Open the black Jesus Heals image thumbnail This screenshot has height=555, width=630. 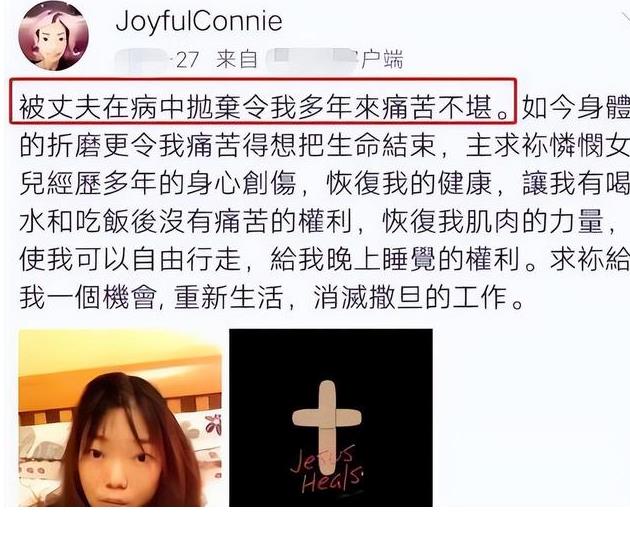click(331, 418)
